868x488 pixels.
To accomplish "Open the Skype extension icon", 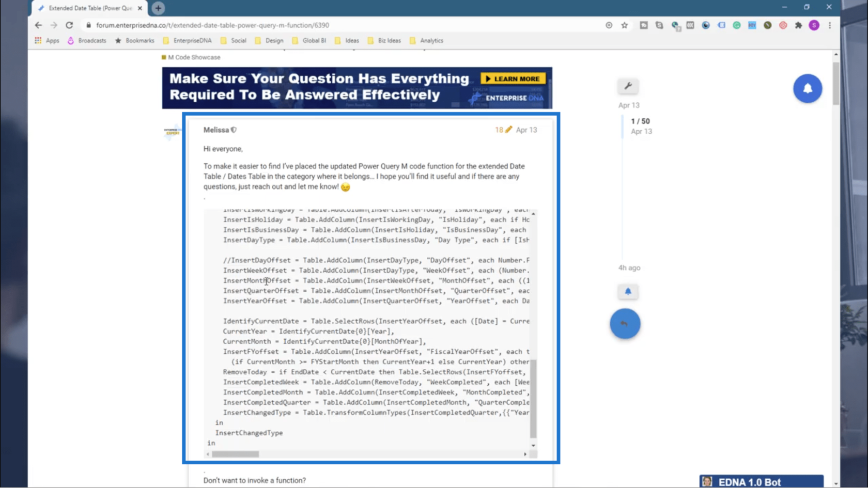I will [x=659, y=25].
